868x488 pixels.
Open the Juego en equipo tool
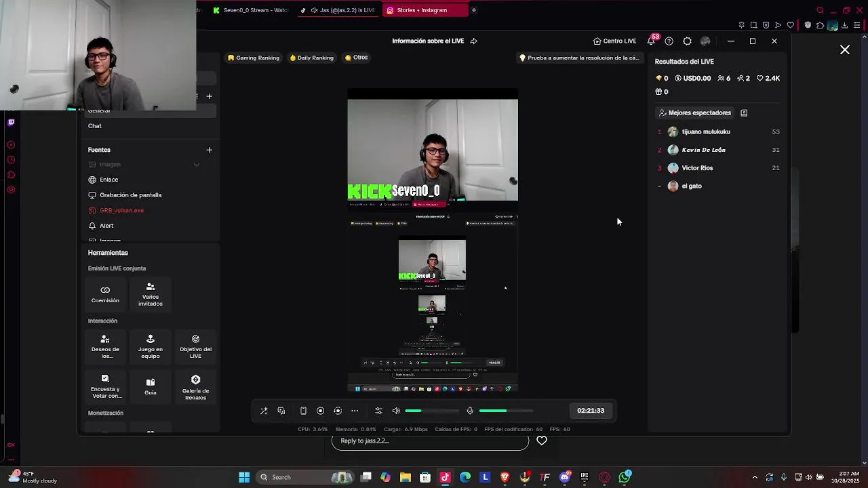(x=151, y=346)
